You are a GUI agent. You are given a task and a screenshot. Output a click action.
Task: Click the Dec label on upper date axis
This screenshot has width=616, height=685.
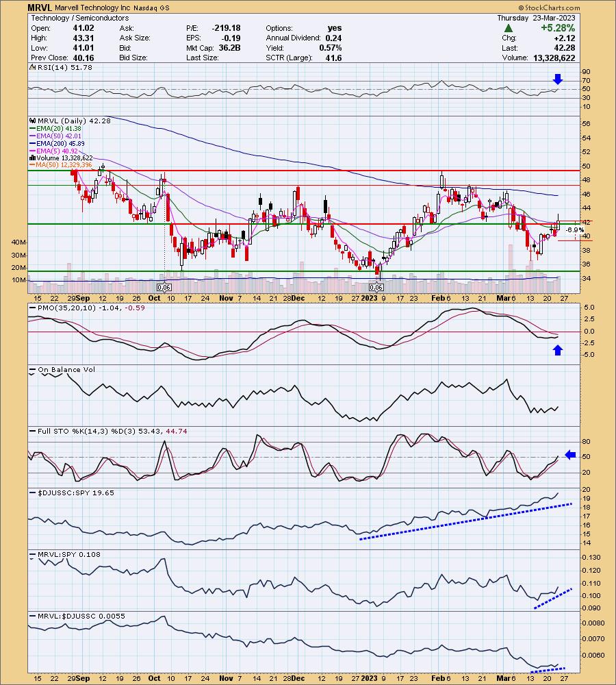point(298,299)
